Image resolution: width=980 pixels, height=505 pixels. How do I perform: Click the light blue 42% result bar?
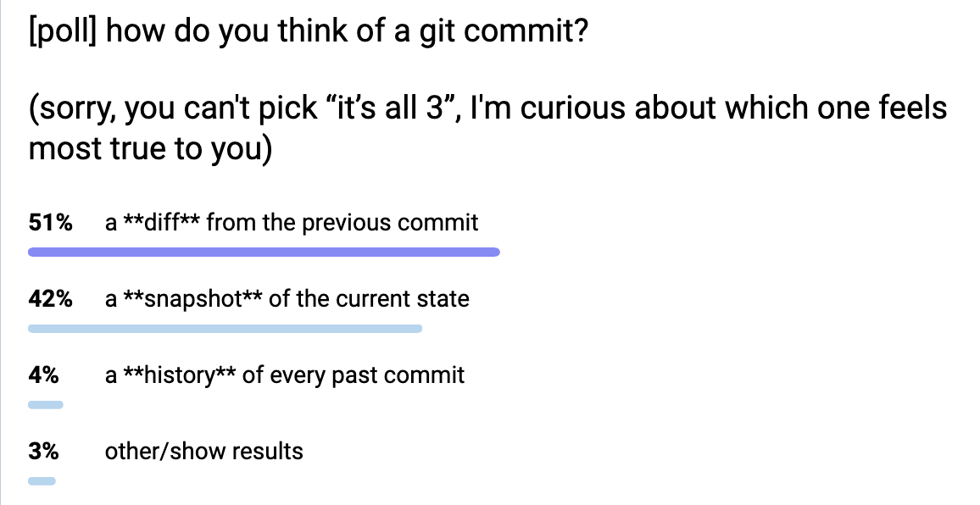(225, 328)
